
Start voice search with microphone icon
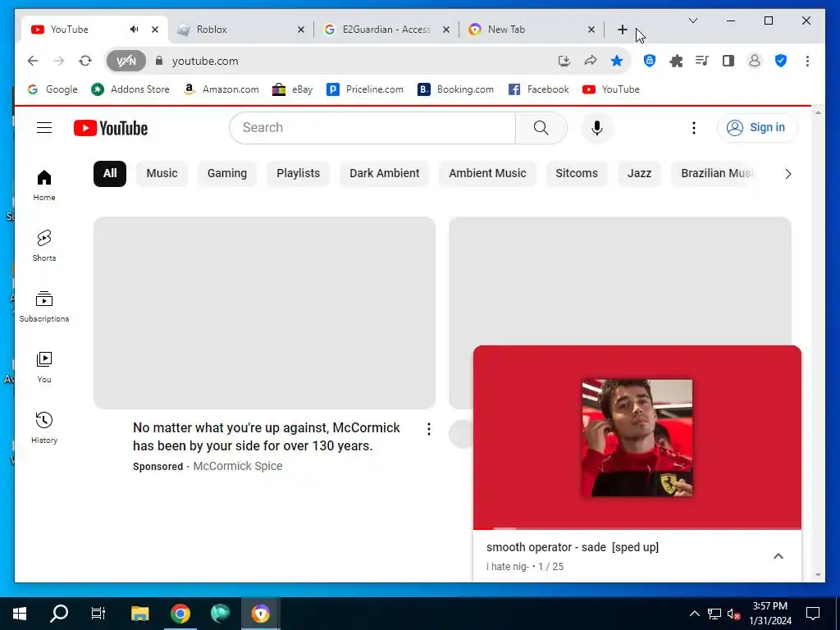(597, 128)
